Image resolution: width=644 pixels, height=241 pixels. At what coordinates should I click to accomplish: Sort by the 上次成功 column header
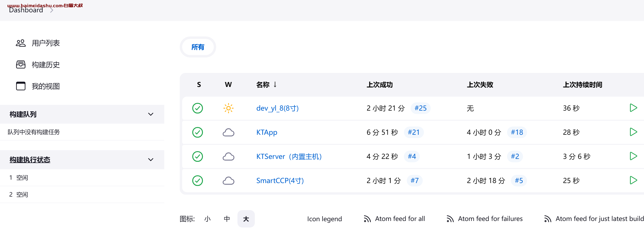click(379, 85)
